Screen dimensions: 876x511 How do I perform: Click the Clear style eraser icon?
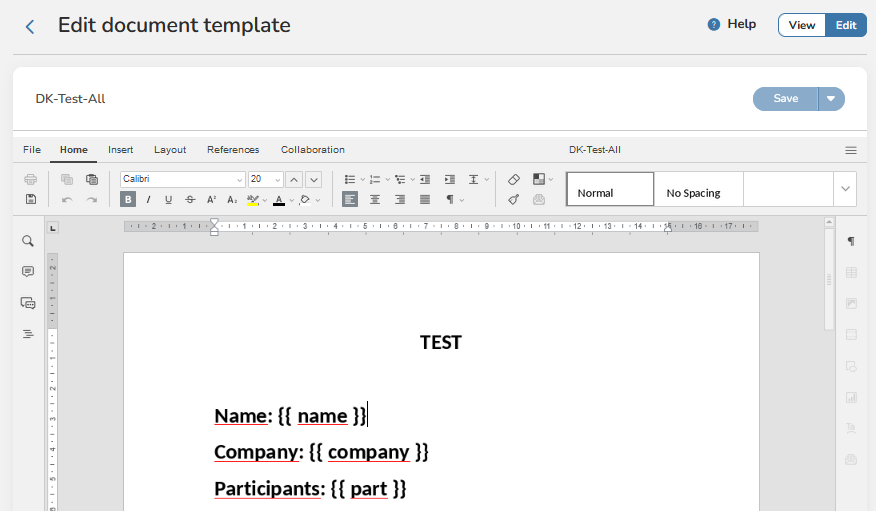tap(514, 180)
